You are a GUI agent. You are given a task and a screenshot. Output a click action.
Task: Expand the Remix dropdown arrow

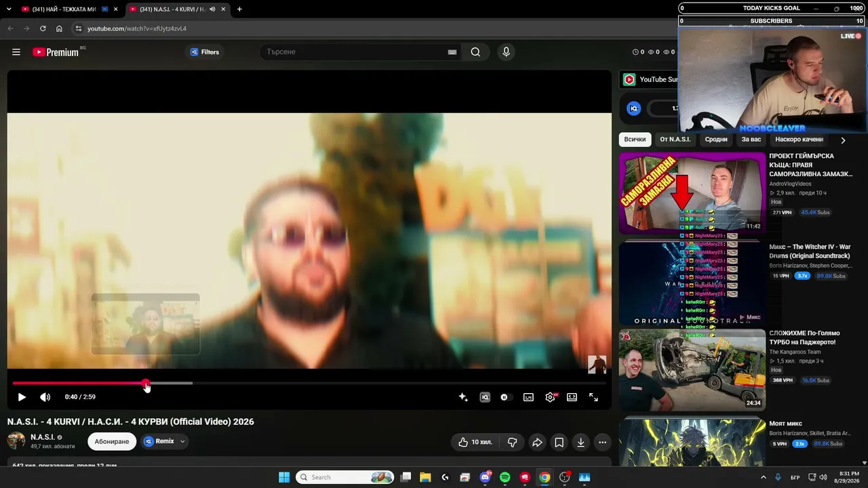[182, 441]
